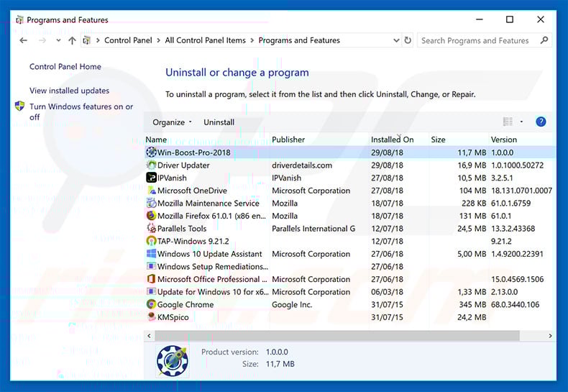This screenshot has width=568, height=392.
Task: Click the refresh address bar button
Action: coord(408,40)
